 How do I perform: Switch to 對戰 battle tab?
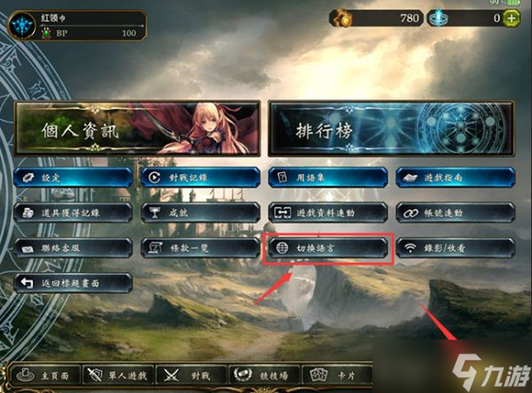191,375
